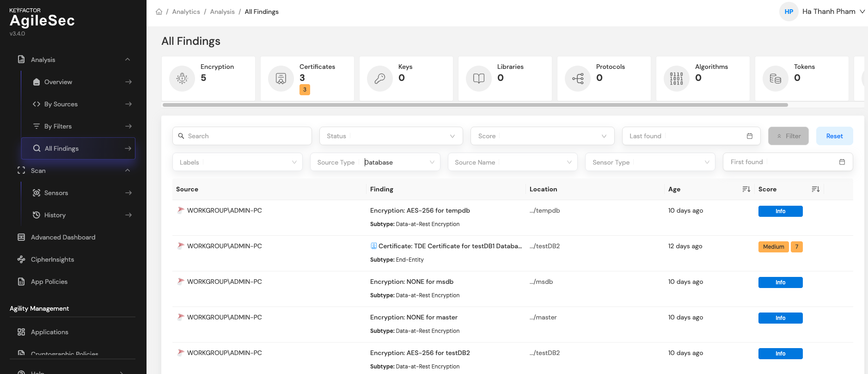This screenshot has height=374, width=868.
Task: Click the Encryption gear icon card
Action: coord(182,79)
